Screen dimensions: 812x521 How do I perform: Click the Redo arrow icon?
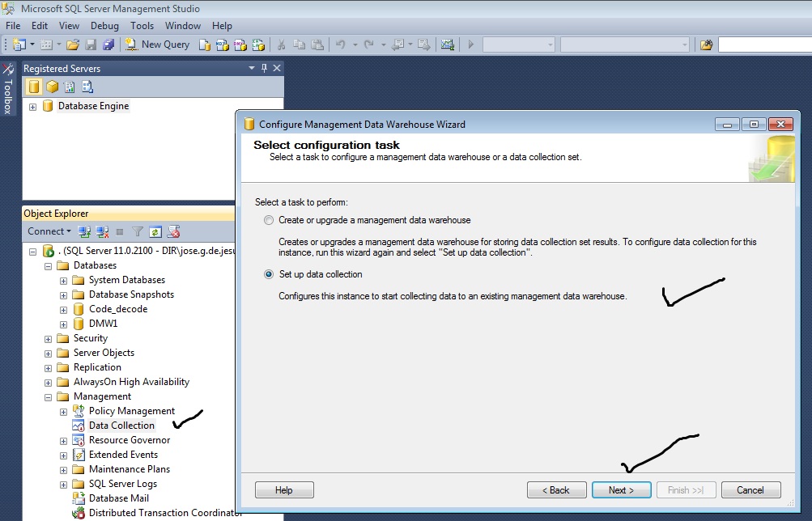pos(368,45)
